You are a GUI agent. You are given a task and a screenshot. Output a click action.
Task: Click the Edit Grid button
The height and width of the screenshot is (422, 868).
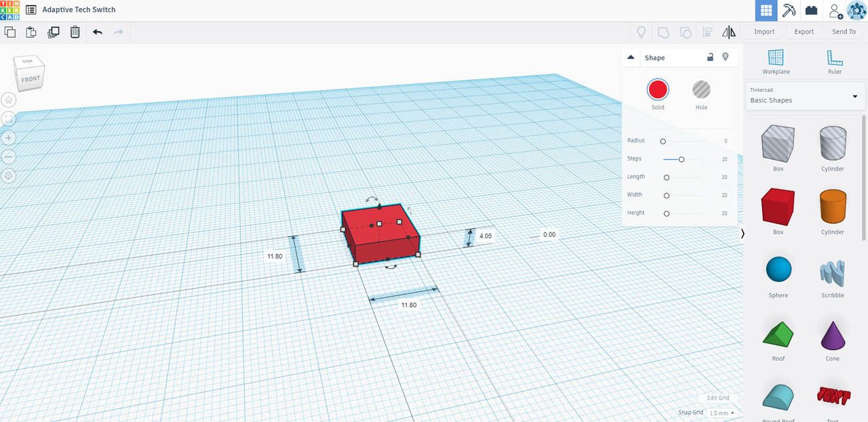click(x=717, y=398)
